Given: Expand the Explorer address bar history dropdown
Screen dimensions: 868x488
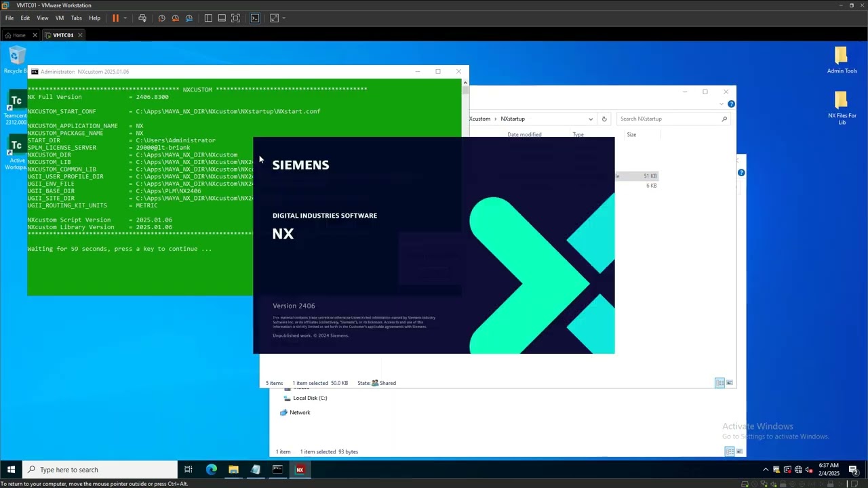Looking at the screenshot, I should point(591,119).
